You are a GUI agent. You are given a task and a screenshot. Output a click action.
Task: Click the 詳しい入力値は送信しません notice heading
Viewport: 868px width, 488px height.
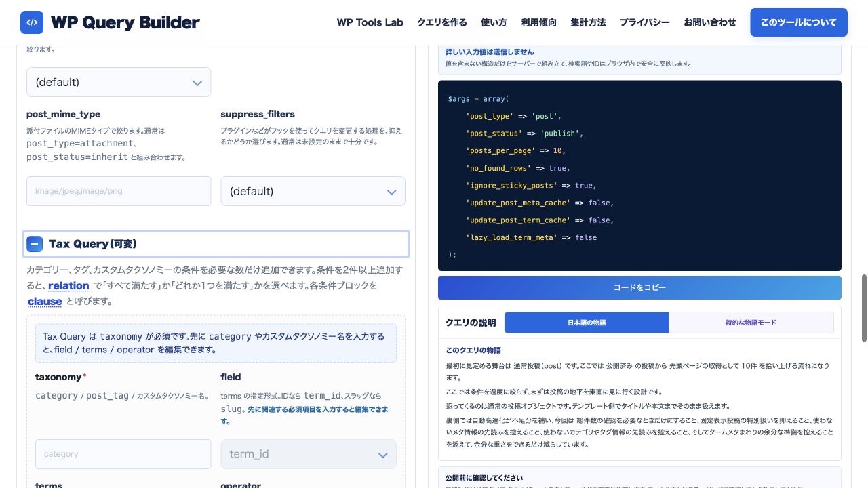click(490, 52)
